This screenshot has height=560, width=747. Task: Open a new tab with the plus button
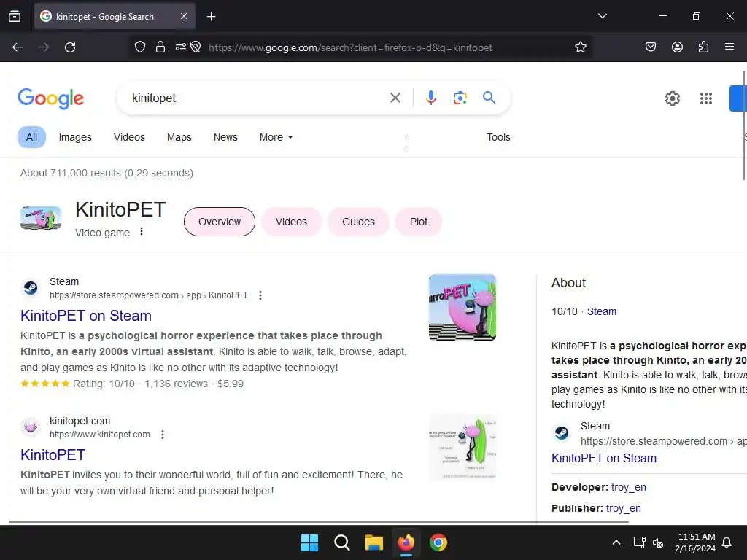point(211,17)
